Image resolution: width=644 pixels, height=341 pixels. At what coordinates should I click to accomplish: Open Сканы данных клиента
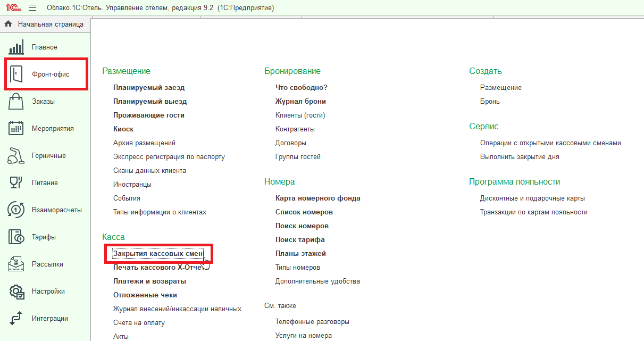(149, 171)
